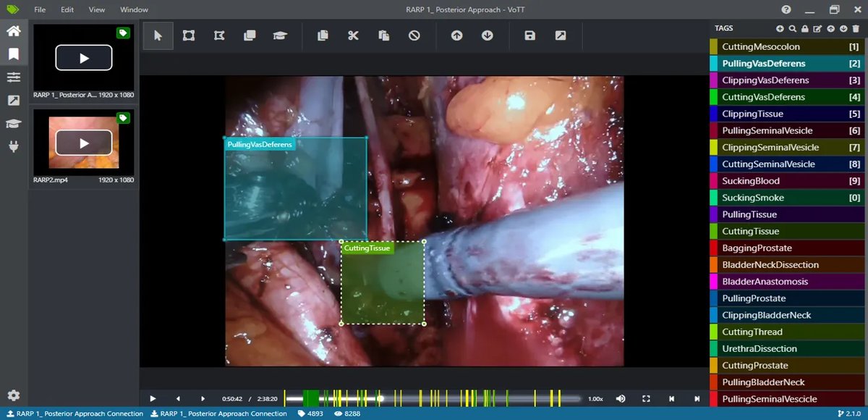Open the Edit menu
Screen dimensions: 868x420
pyautogui.click(x=67, y=10)
